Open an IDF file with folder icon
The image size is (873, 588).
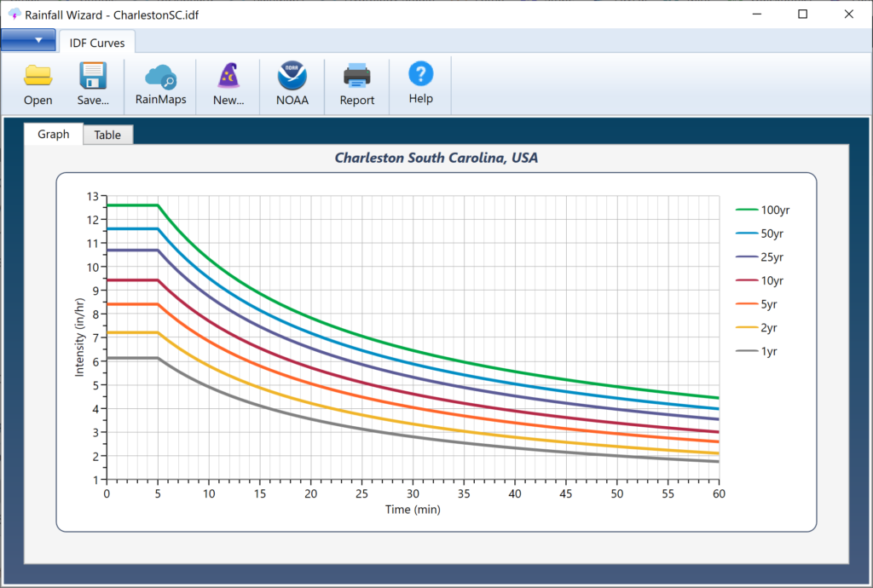pyautogui.click(x=38, y=76)
